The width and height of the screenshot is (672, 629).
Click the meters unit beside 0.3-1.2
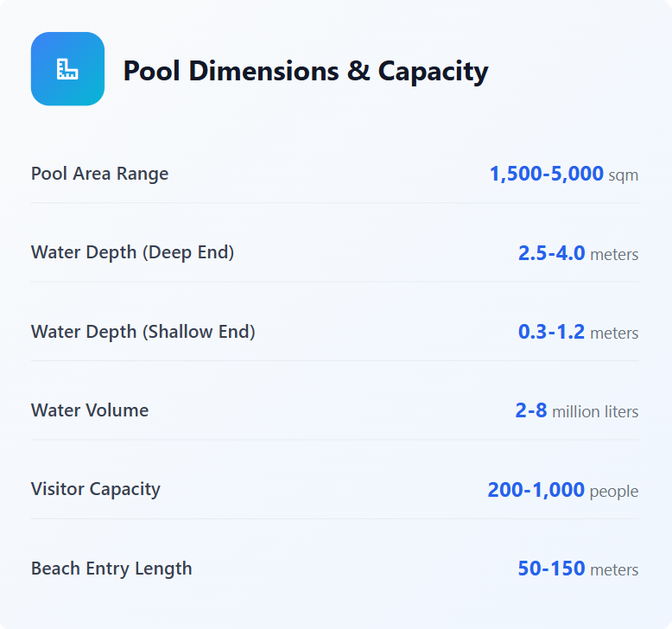(x=614, y=334)
